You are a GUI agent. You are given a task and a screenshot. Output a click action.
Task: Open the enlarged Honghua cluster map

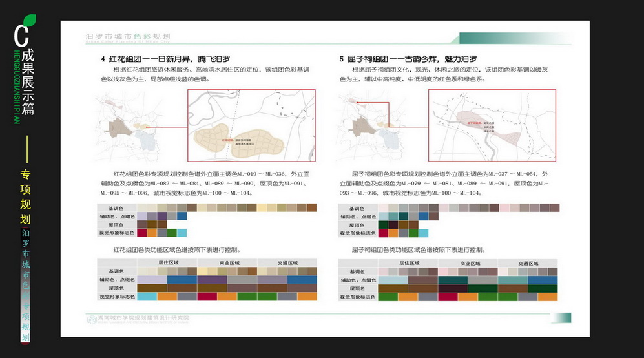[x=251, y=125]
